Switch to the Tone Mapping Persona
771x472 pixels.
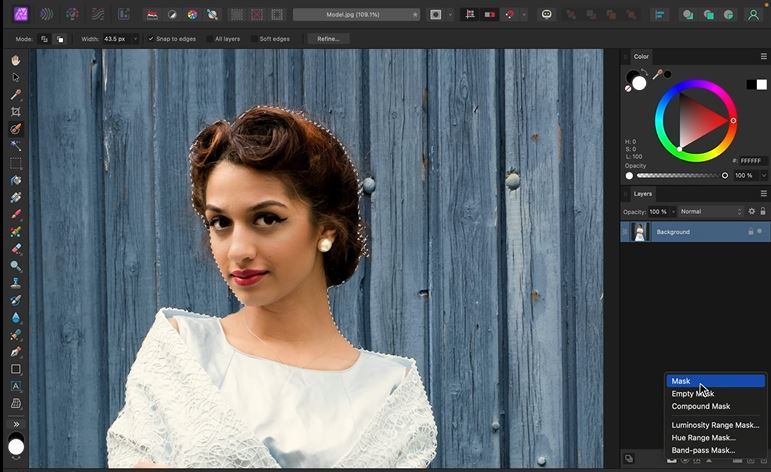coord(98,14)
